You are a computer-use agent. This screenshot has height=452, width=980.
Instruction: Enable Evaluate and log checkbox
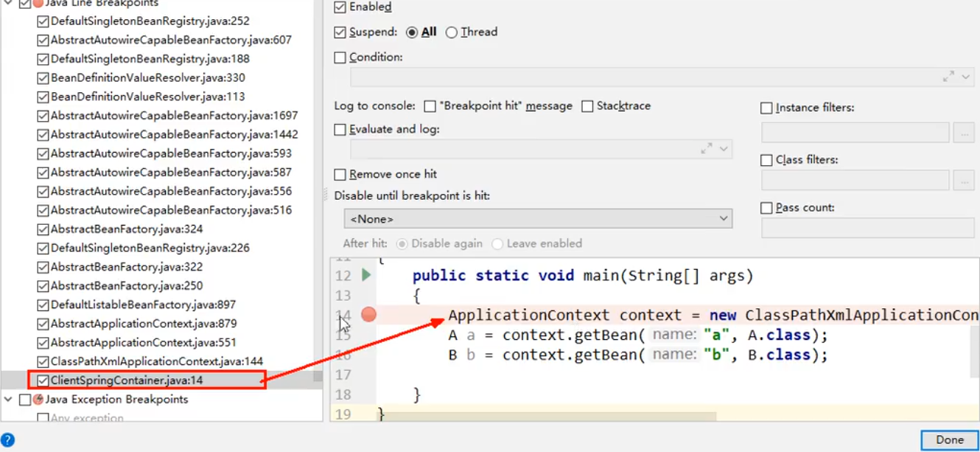point(340,130)
